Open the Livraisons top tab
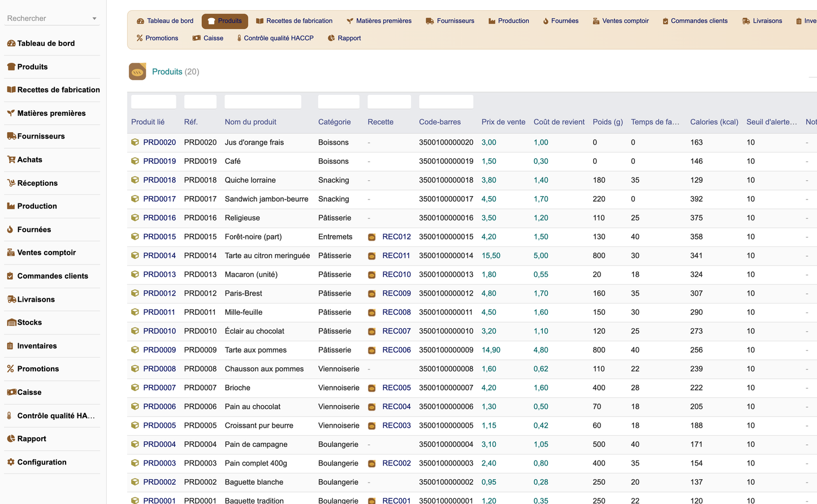 762,21
